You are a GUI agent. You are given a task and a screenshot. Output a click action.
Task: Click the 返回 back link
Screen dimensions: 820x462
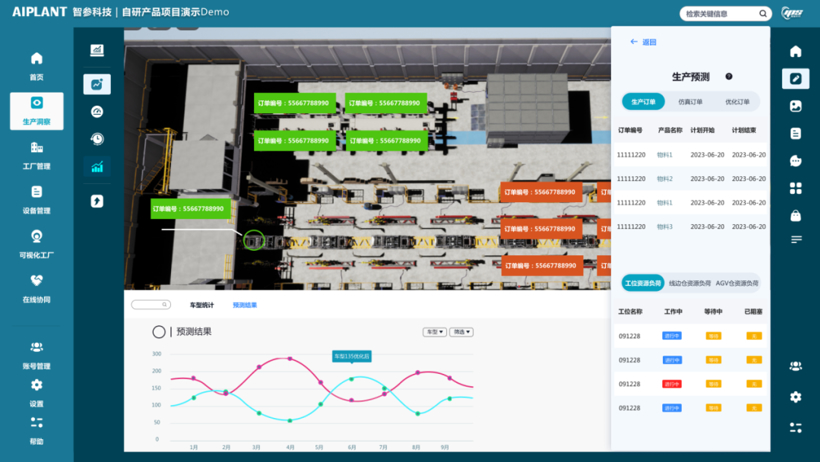pyautogui.click(x=643, y=42)
